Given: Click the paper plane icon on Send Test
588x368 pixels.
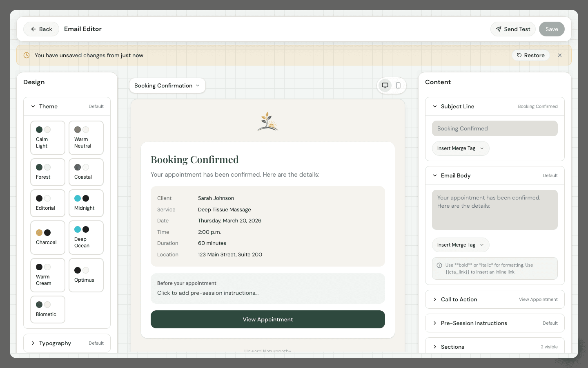Looking at the screenshot, I should [499, 29].
